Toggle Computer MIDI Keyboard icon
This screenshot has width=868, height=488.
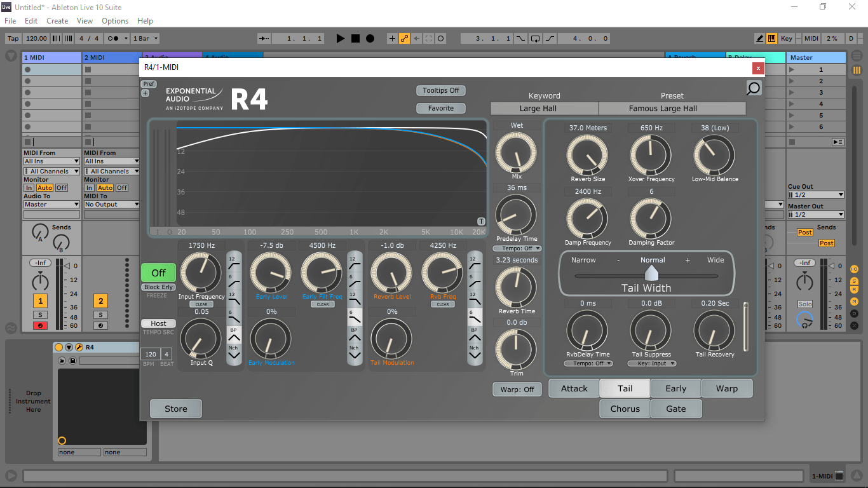click(771, 39)
